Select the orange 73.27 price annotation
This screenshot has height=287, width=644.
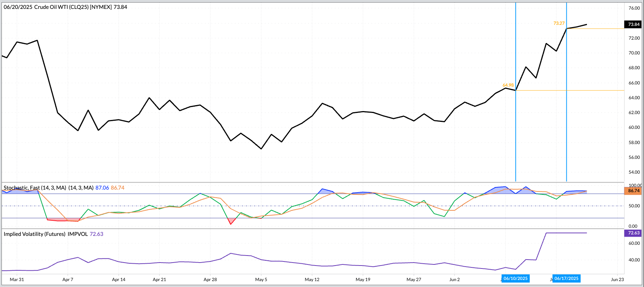point(559,23)
